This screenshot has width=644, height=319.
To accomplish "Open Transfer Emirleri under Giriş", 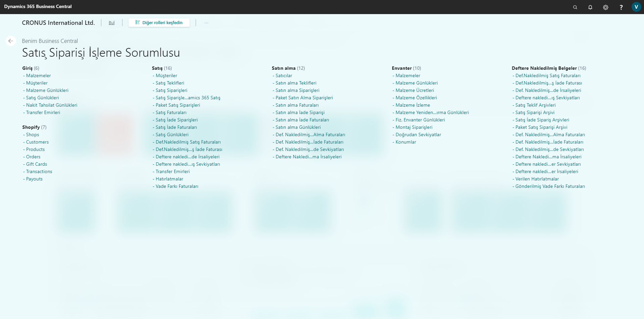I will point(43,112).
